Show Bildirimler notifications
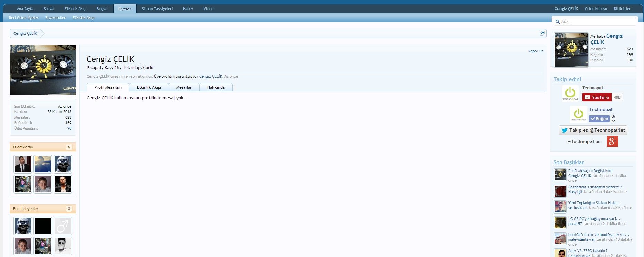The image size is (644, 257). pos(622,9)
